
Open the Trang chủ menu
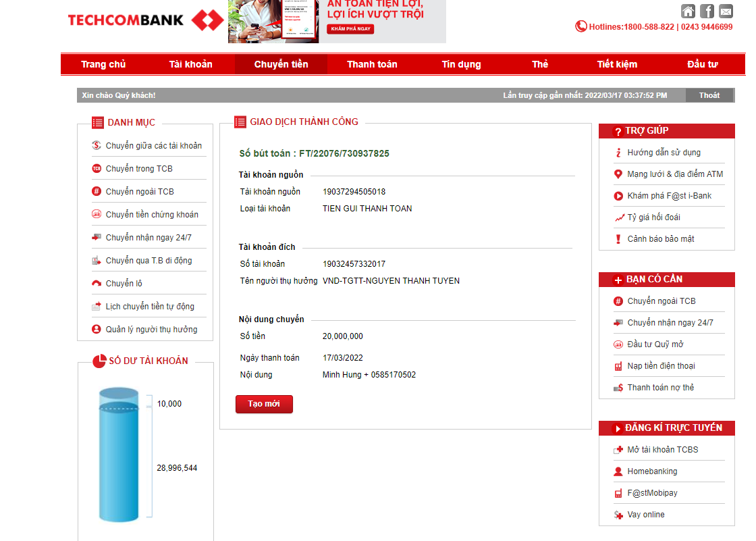pyautogui.click(x=103, y=64)
